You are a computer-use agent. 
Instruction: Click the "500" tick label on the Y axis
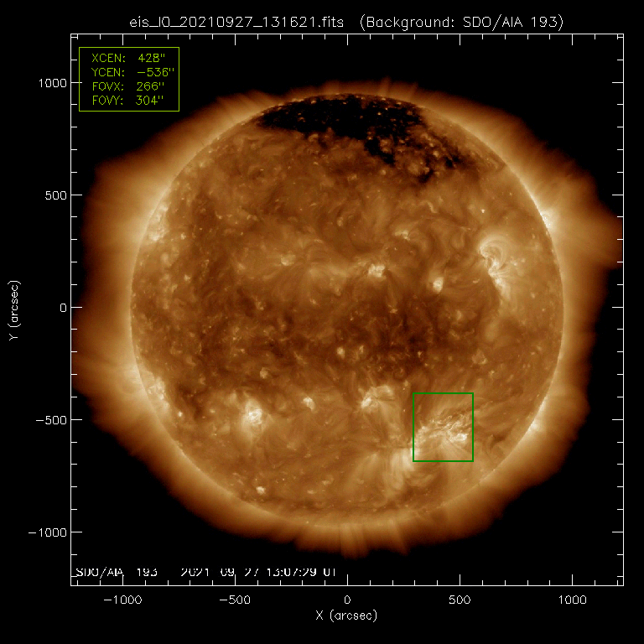[x=53, y=195]
